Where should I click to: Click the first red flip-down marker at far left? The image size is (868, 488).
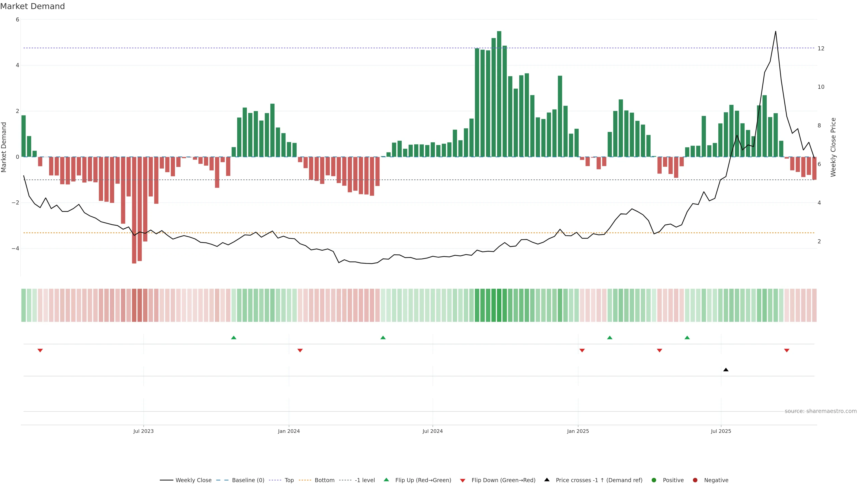click(x=40, y=351)
